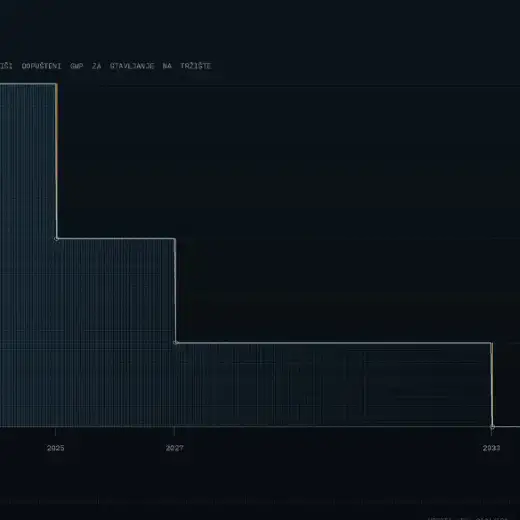Click the data point marker at 2025

click(57, 239)
